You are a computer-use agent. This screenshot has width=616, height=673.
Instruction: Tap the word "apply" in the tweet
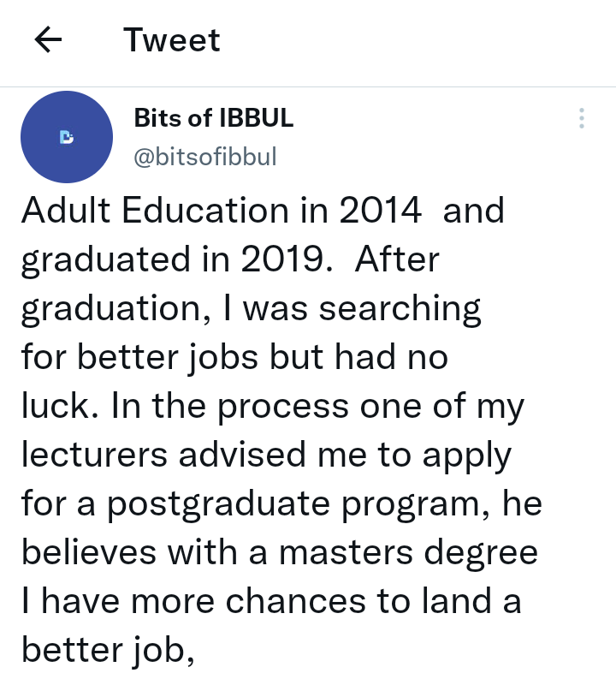(x=465, y=456)
